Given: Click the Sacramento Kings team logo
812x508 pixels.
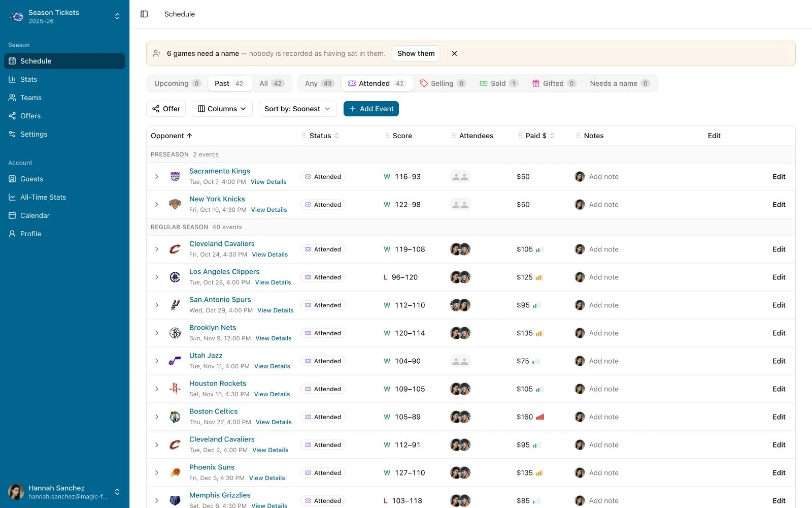Looking at the screenshot, I should click(175, 177).
